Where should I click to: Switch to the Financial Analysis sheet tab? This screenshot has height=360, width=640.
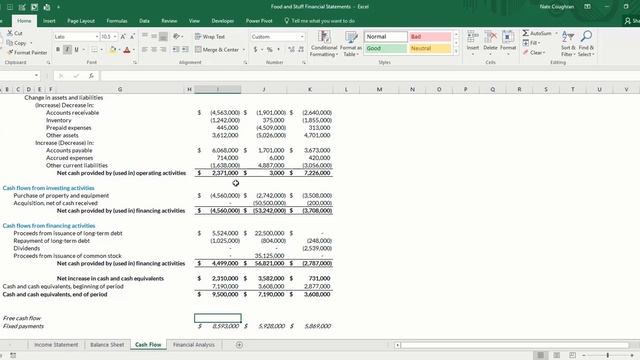[x=194, y=345]
